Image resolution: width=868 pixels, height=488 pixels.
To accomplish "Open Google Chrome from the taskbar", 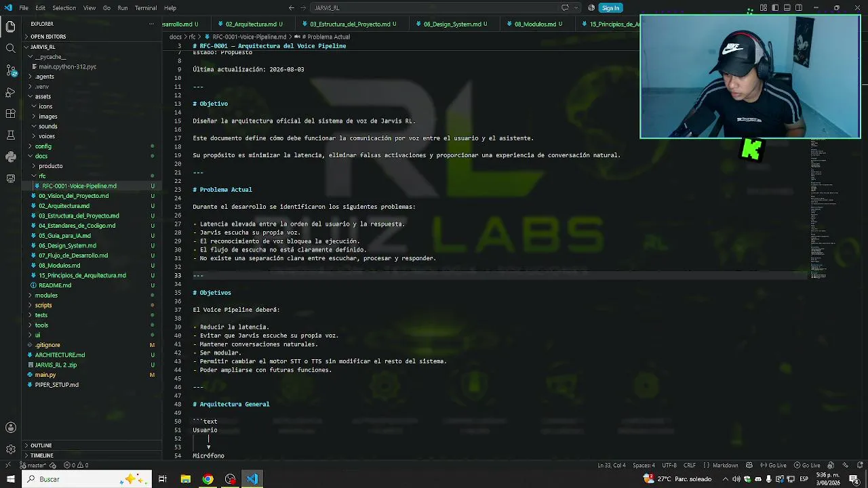I will pyautogui.click(x=208, y=479).
